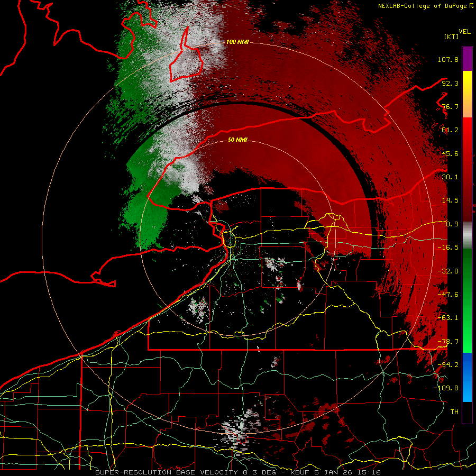Screen dimensions: 476x476
Task: Select the 76.7 scale value
Action: tap(450, 106)
